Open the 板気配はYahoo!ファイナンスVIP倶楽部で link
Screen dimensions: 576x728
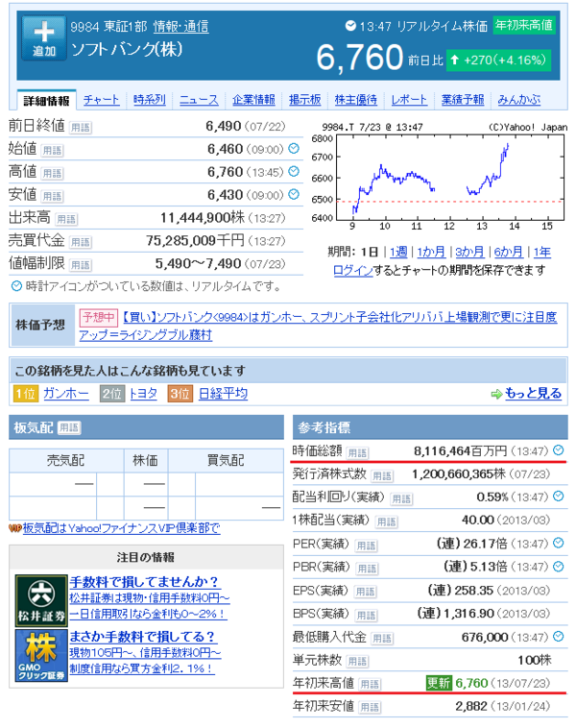point(121,528)
